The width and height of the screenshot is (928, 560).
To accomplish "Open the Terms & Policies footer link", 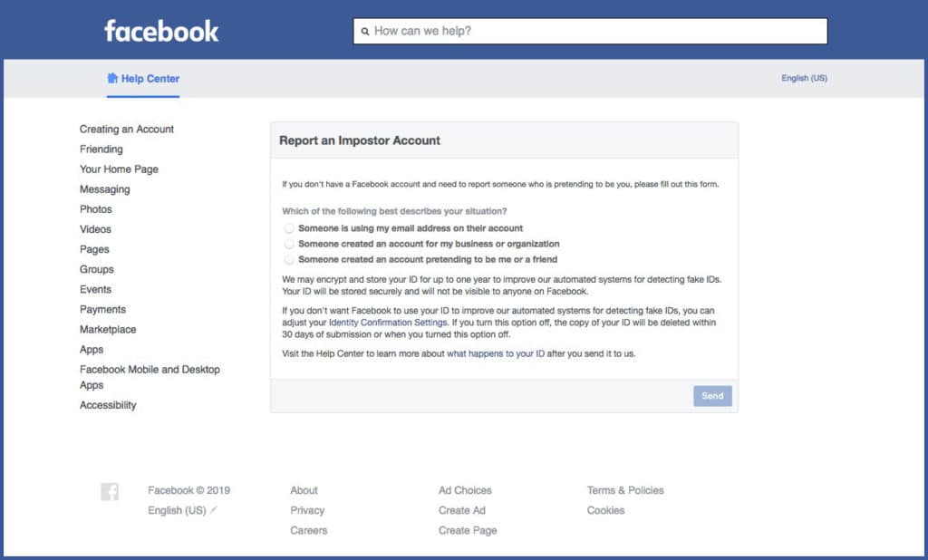I will coord(625,490).
